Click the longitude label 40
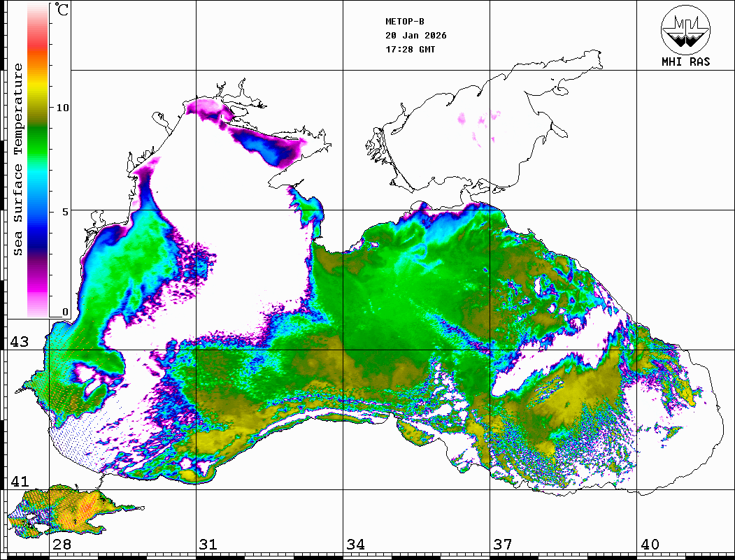 (649, 545)
